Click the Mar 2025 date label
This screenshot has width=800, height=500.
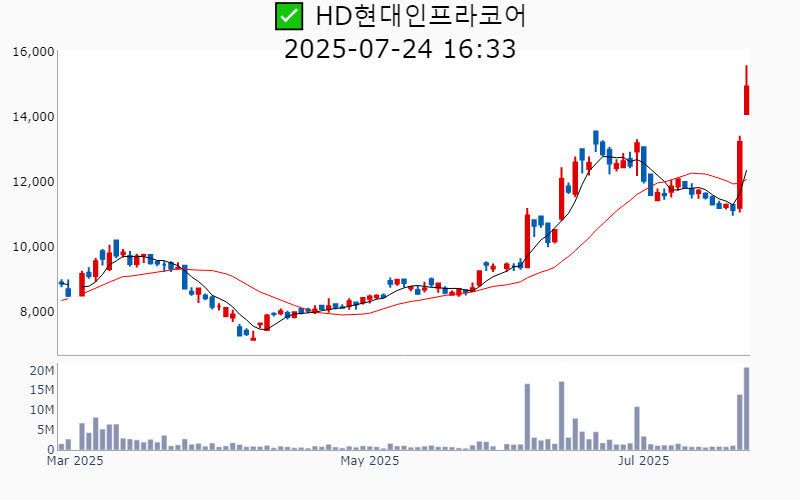point(75,461)
